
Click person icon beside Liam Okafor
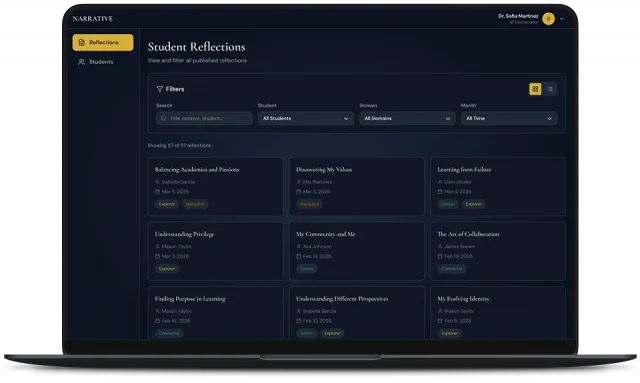[x=440, y=182]
